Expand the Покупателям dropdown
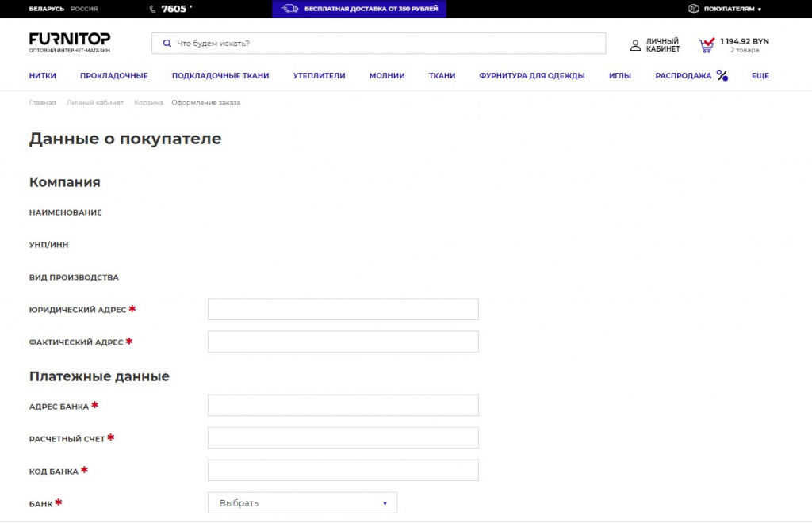Screen dimensions: 812x523 coord(732,9)
